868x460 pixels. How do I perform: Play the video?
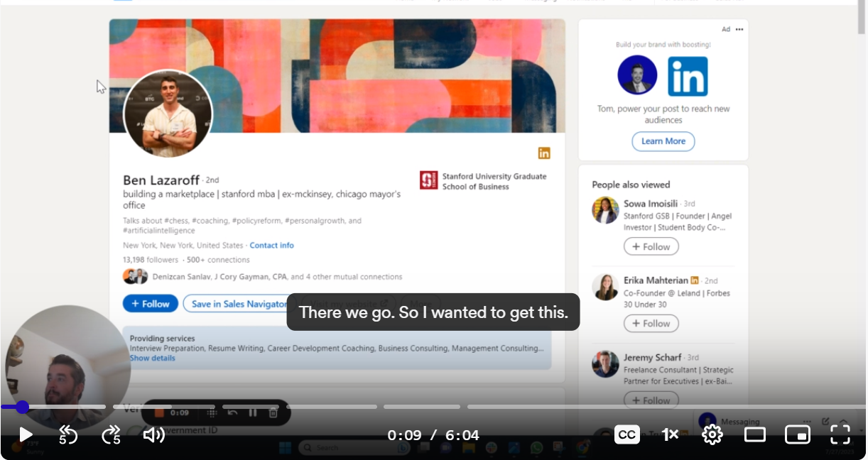26,434
